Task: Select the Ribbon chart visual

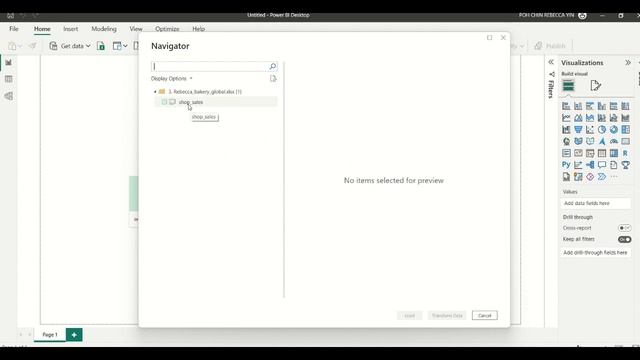Action: tap(625, 118)
